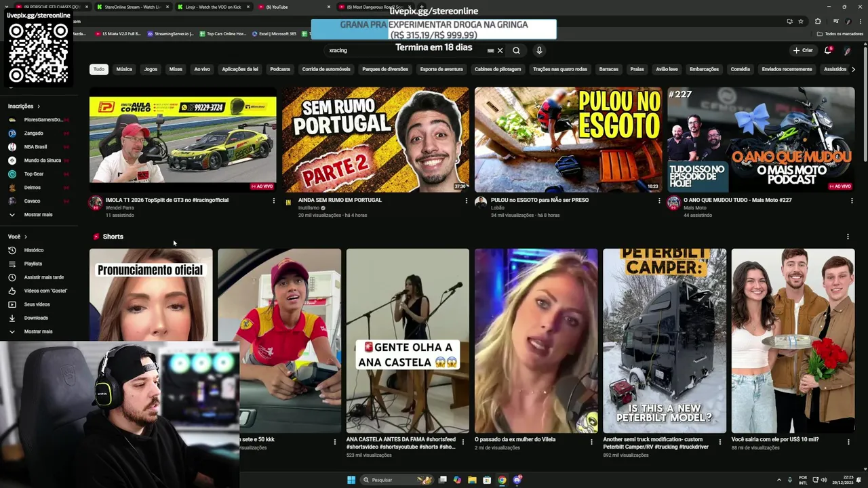Open Seus vídeos in sidebar
Screen dimensions: 868x488
(x=37, y=304)
